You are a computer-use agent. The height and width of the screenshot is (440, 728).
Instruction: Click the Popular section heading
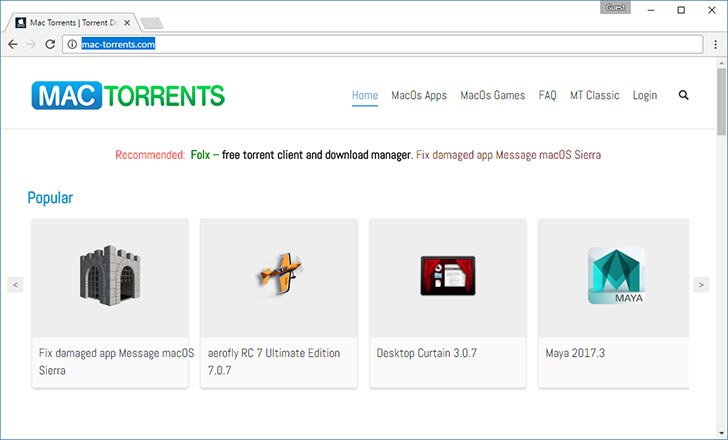click(x=50, y=198)
